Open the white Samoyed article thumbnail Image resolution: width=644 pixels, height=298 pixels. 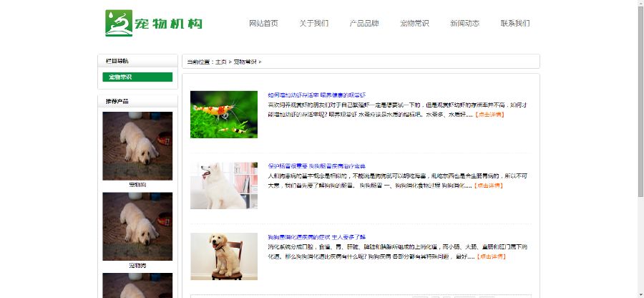[x=224, y=186]
